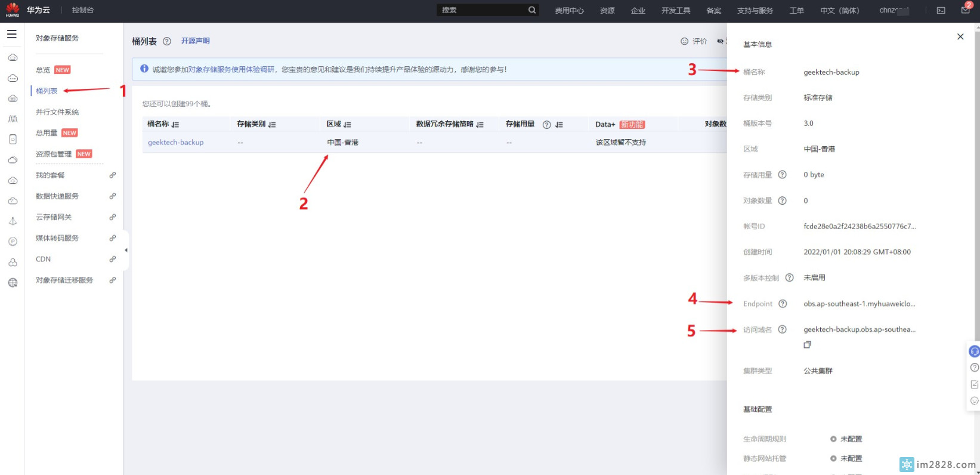This screenshot has width=980, height=475.
Task: Select 总览 in sidebar
Action: tap(43, 70)
